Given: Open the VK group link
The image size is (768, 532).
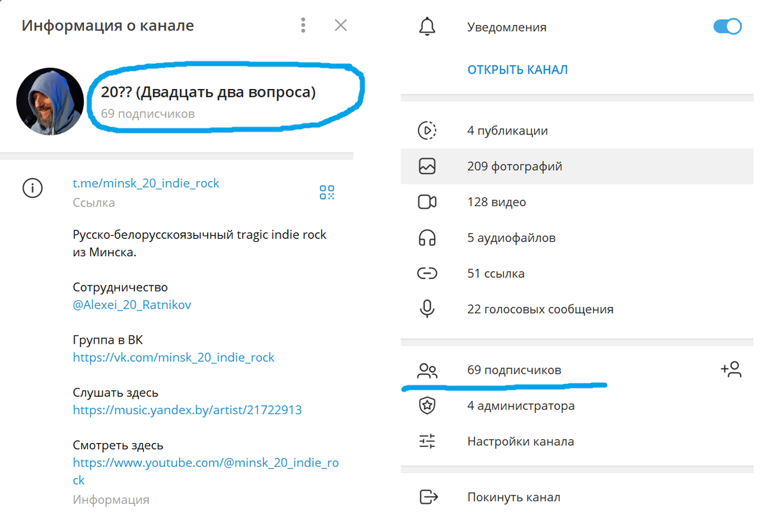Looking at the screenshot, I should click(x=173, y=357).
